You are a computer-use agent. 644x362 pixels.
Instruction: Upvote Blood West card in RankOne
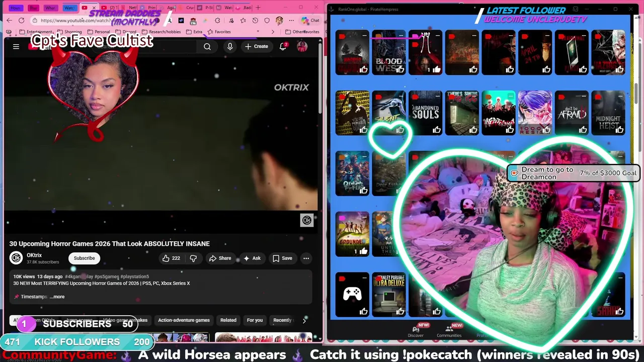tap(400, 70)
